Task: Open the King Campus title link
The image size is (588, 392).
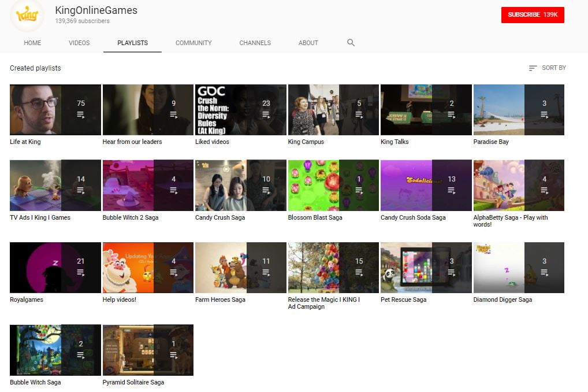Action: click(x=306, y=142)
